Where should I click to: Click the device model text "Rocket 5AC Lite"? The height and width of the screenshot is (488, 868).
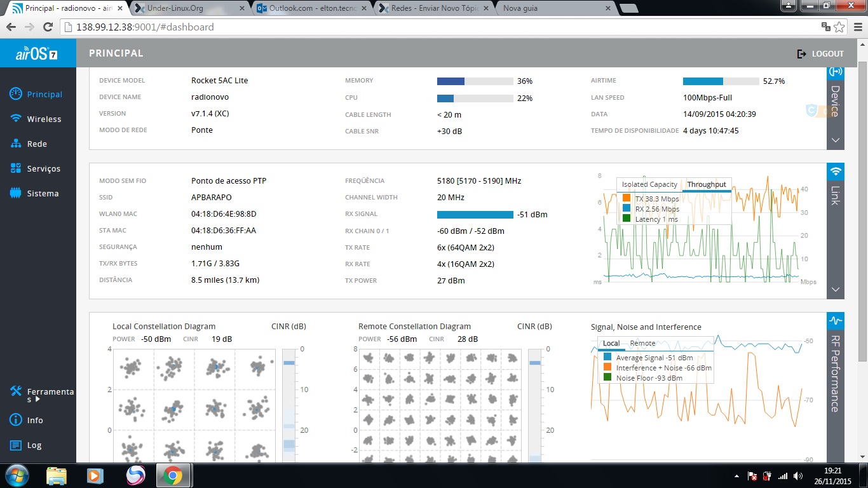pyautogui.click(x=220, y=81)
